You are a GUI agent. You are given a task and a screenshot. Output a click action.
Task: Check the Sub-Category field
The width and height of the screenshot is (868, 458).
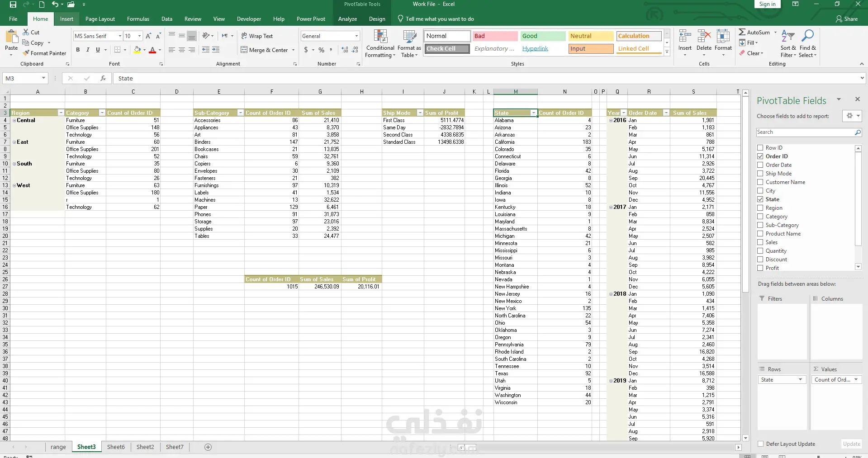(x=760, y=225)
